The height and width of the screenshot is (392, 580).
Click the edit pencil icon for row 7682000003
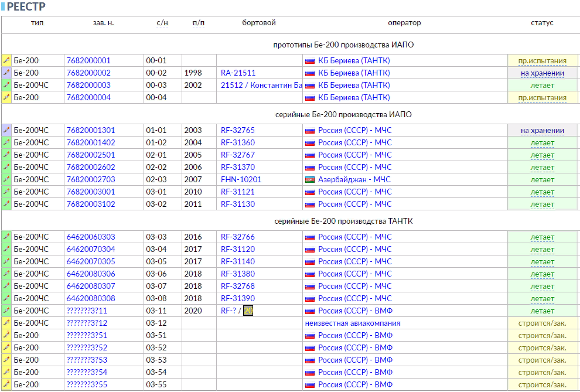pos(6,85)
